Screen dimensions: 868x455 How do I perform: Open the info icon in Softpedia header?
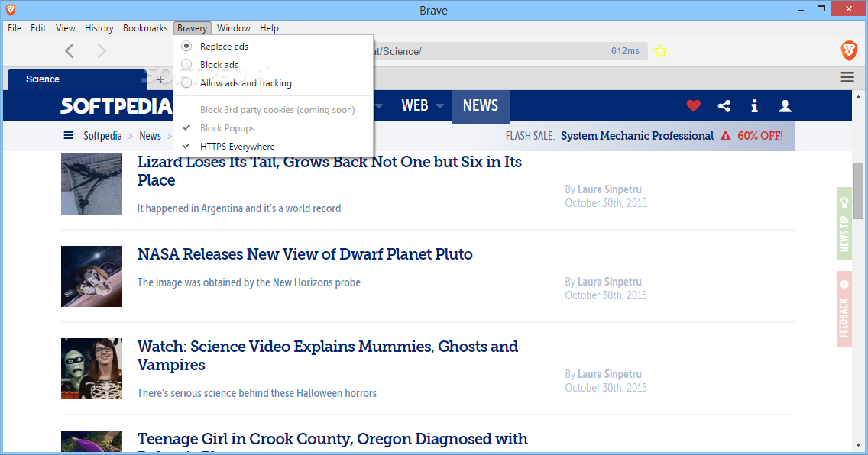(754, 105)
